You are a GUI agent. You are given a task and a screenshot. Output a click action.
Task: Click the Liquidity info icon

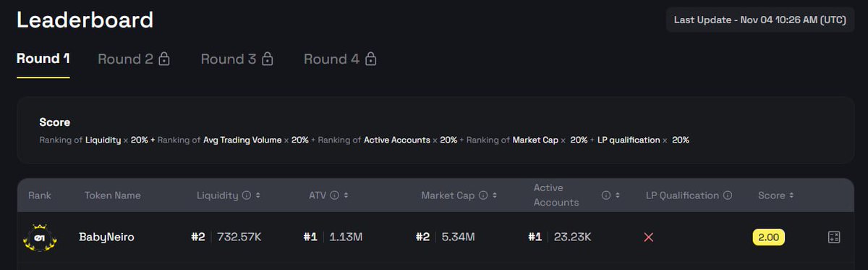click(x=246, y=195)
